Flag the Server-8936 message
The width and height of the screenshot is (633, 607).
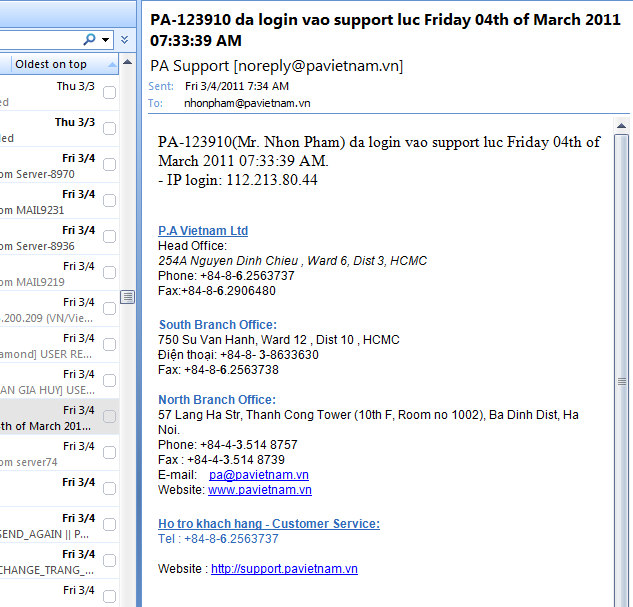point(109,237)
